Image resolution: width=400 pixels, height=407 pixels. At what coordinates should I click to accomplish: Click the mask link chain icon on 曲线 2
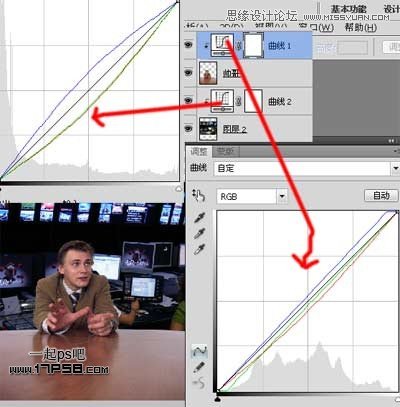click(x=238, y=101)
